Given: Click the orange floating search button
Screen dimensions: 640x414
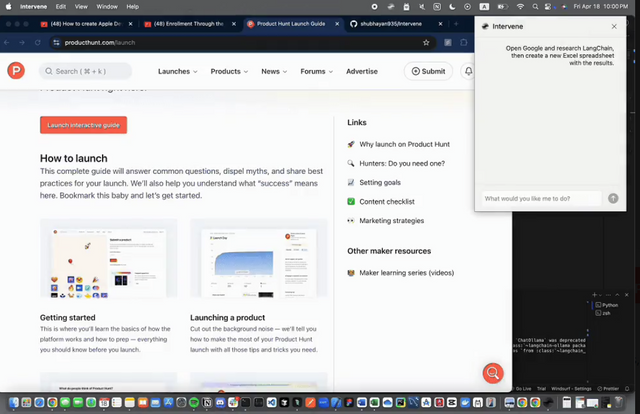Looking at the screenshot, I should (493, 373).
